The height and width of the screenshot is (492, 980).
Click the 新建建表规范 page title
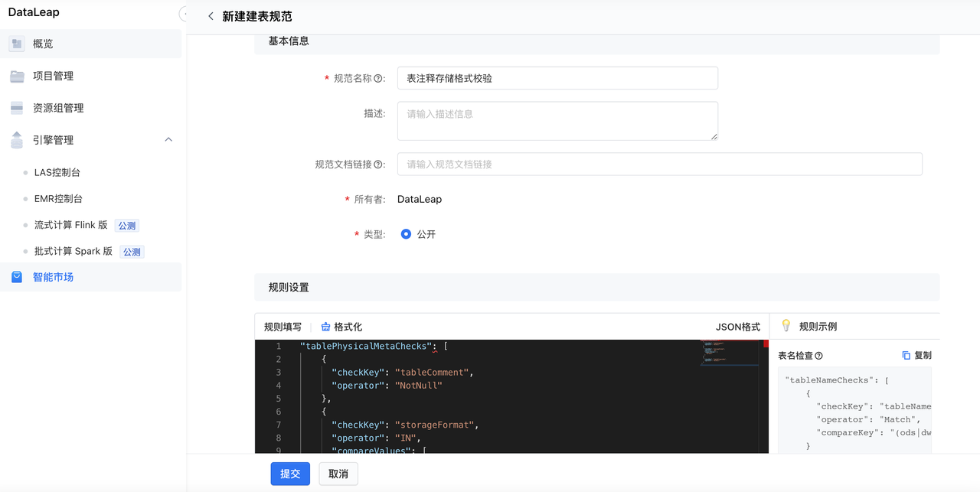click(x=257, y=16)
